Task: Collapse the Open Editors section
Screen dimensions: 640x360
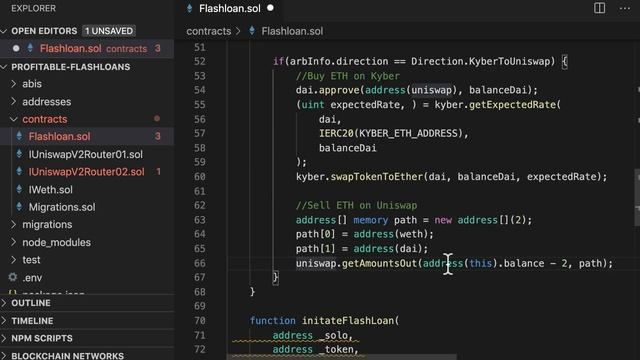Action: [x=4, y=31]
